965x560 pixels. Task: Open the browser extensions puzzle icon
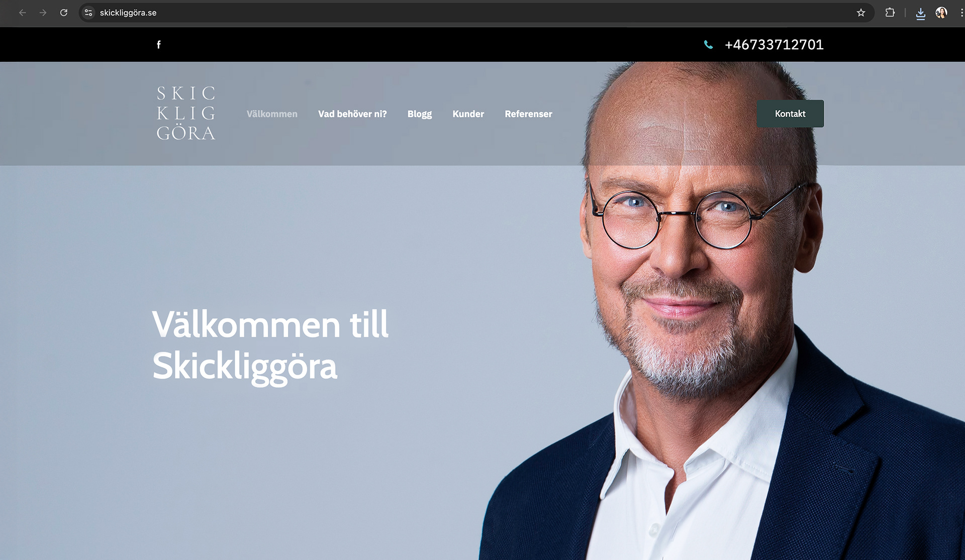coord(890,13)
